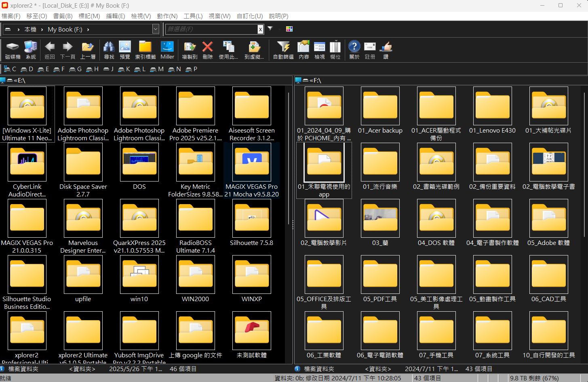Go forward with the 下一頁 arrow
The image size is (588, 382).
[67, 50]
